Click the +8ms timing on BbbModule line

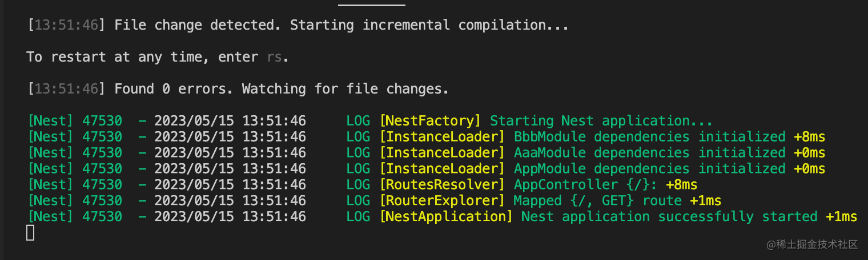coord(809,137)
